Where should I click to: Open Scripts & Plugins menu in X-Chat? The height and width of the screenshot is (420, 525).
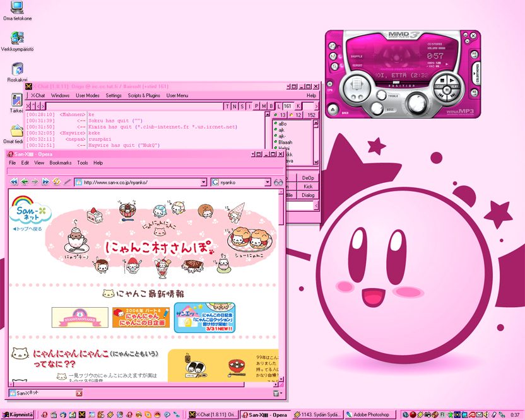click(144, 95)
